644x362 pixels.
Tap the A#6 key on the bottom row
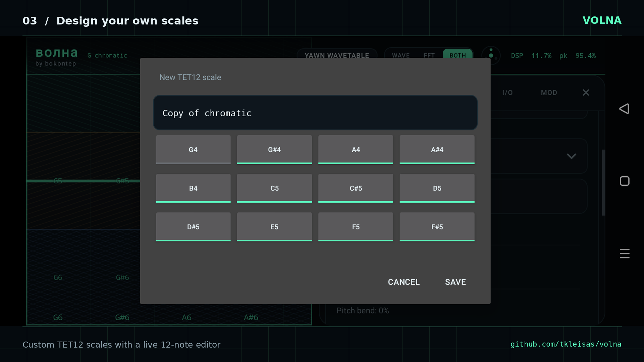(251, 317)
